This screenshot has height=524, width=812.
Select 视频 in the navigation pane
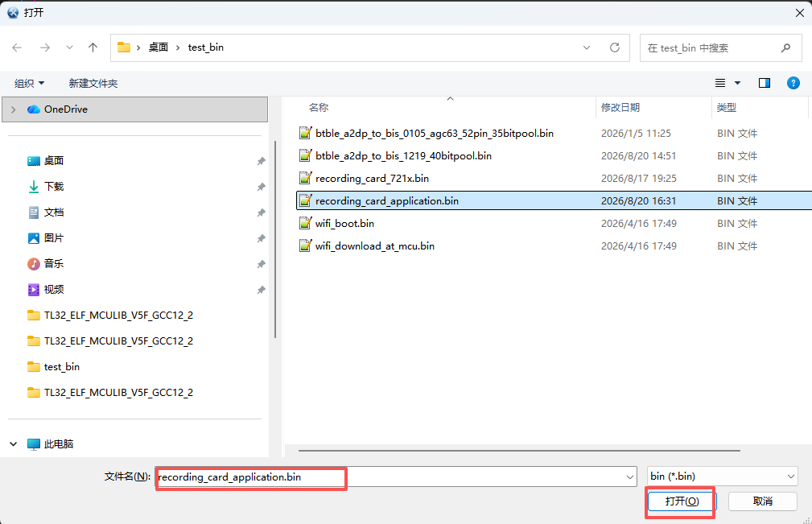(54, 290)
